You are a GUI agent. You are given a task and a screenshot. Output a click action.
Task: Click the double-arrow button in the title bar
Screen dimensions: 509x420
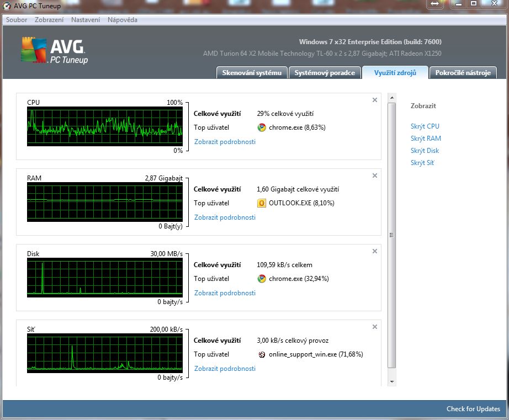click(x=435, y=4)
